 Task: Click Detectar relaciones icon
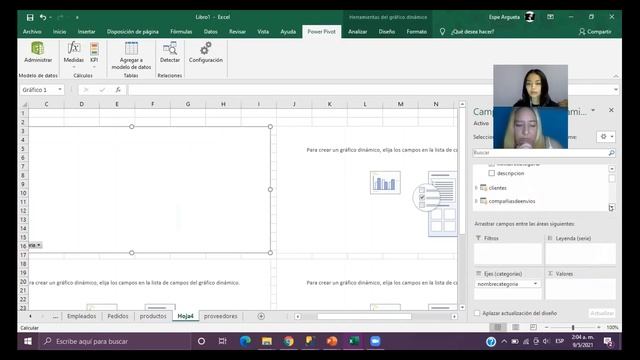click(169, 52)
